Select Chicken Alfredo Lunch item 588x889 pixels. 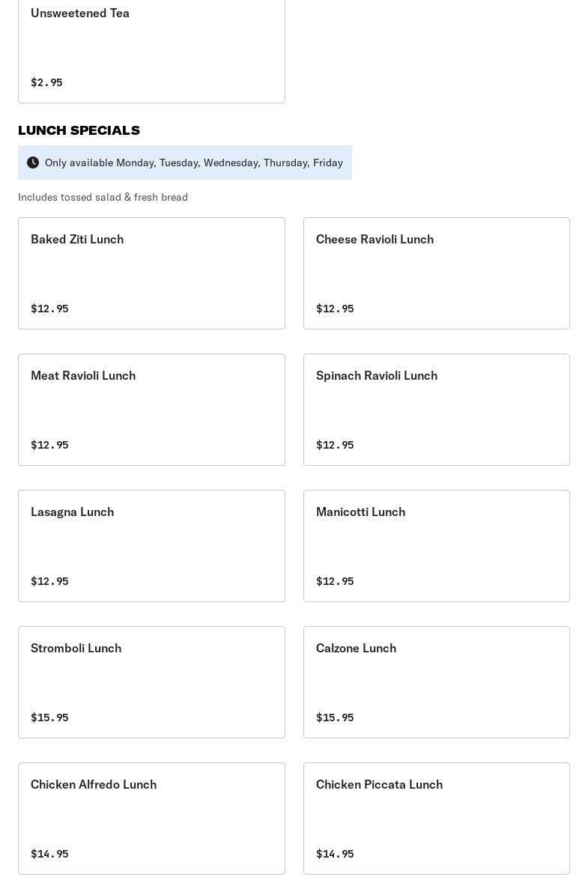tap(151, 819)
